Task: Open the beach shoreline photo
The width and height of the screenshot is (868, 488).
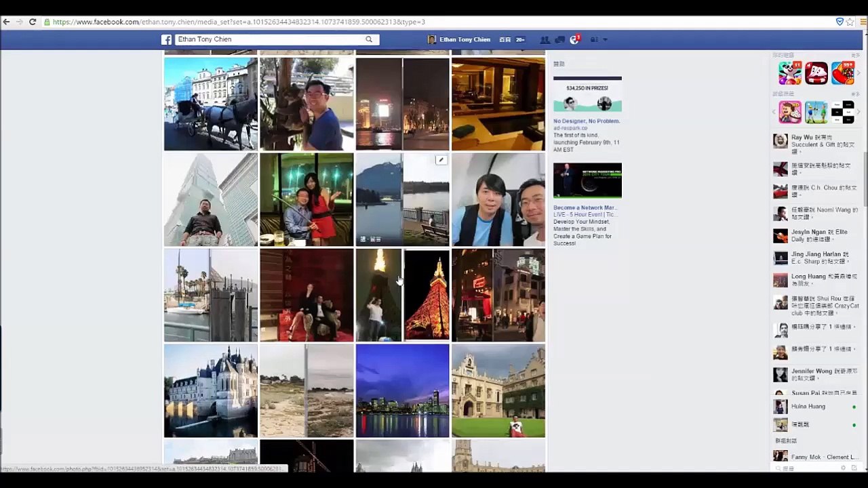Action: point(307,390)
